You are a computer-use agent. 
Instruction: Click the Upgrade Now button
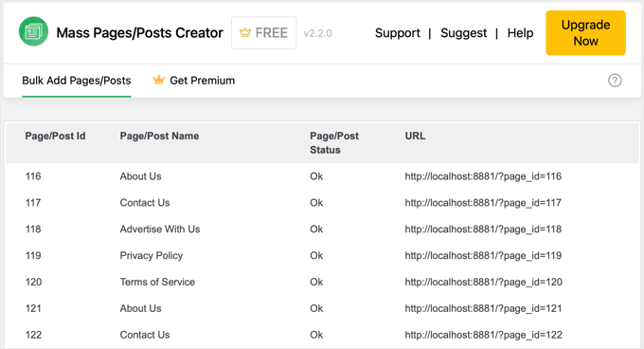[x=585, y=33]
